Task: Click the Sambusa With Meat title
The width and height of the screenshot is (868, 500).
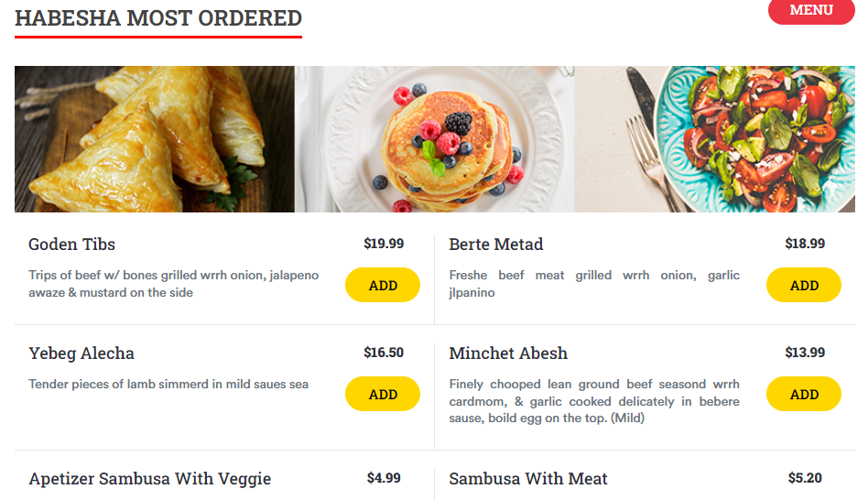Action: click(x=528, y=479)
